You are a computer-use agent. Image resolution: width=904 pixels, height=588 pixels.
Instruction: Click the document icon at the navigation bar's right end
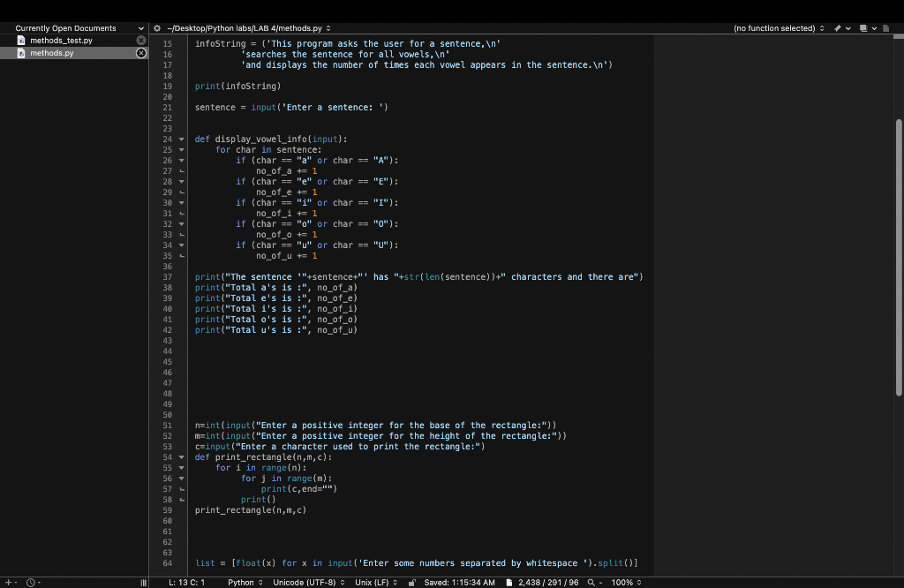[886, 28]
